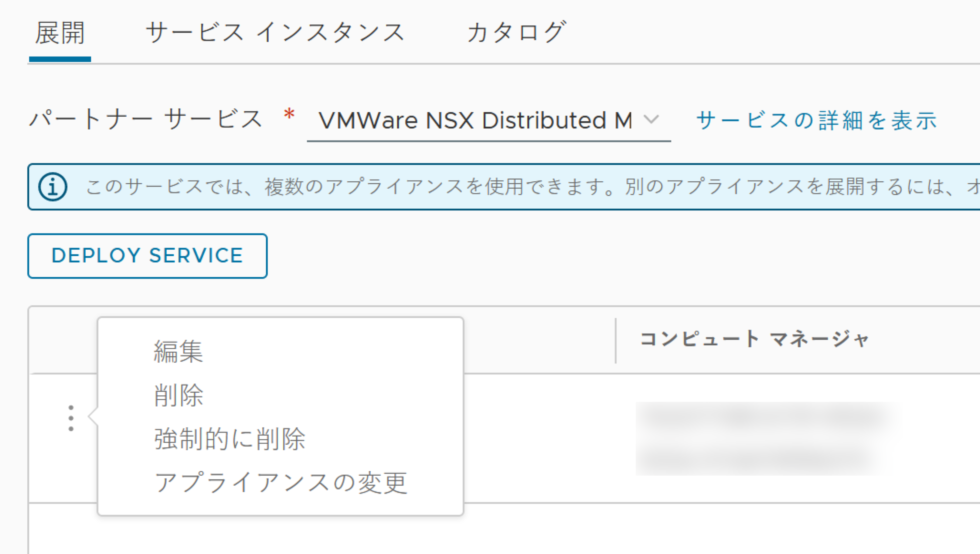The image size is (980, 554).
Task: Click the three-dot row actions icon
Action: click(71, 418)
